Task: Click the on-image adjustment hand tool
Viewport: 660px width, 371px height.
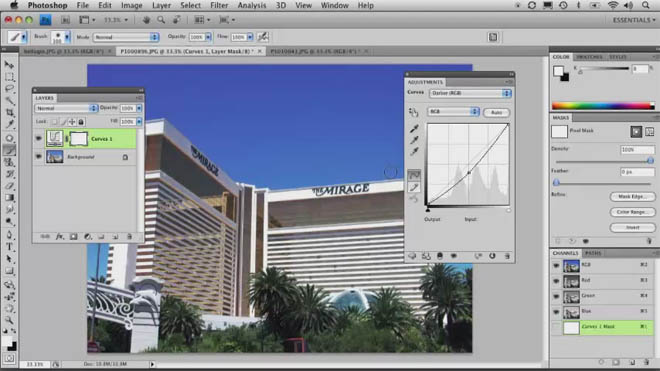Action: (413, 112)
